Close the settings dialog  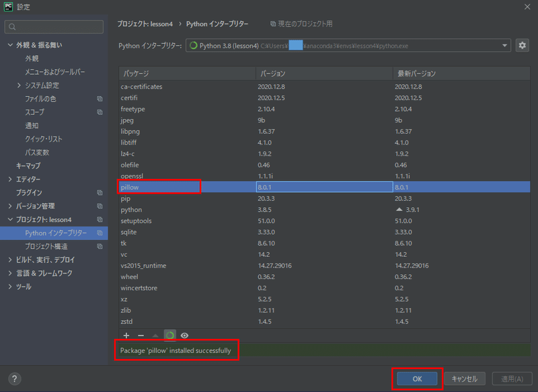pos(527,7)
